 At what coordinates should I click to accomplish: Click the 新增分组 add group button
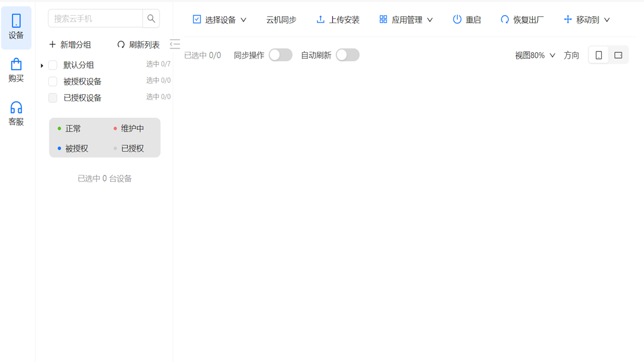pos(70,44)
